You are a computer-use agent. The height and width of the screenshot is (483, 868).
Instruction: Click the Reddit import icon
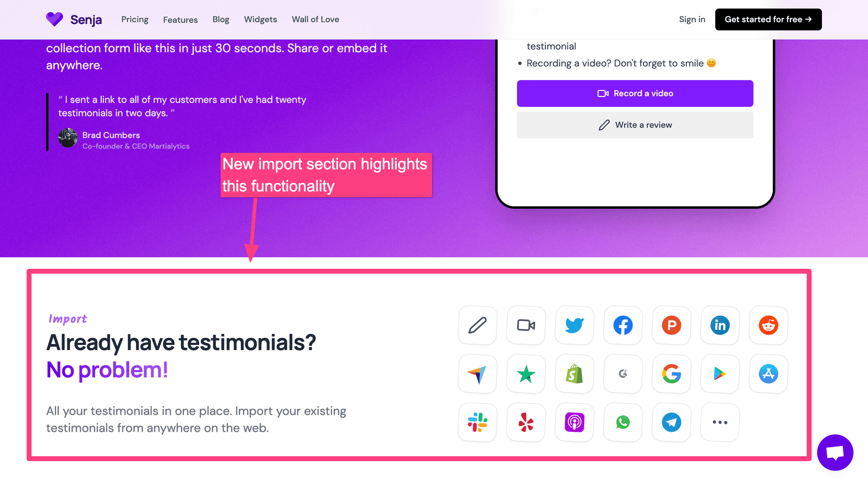769,325
